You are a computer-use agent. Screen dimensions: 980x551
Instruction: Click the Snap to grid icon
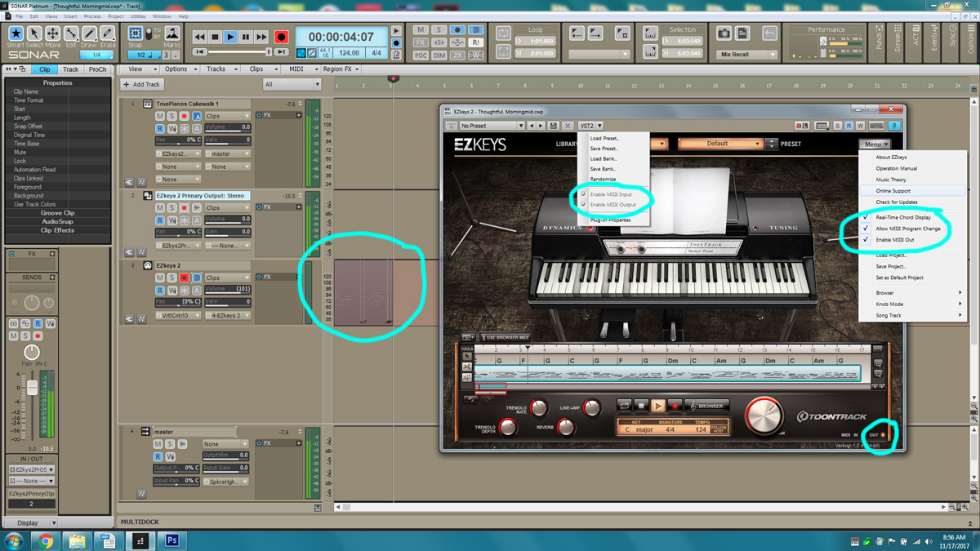coord(136,34)
